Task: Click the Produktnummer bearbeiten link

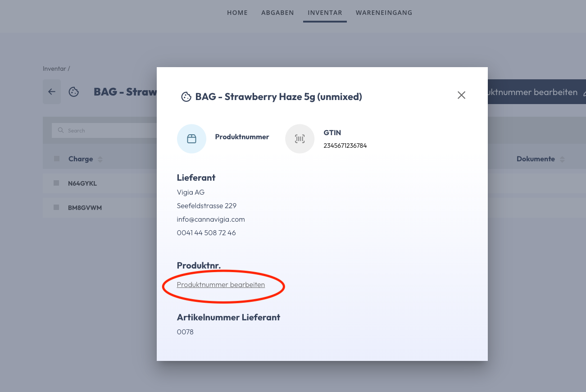Action: click(x=221, y=285)
